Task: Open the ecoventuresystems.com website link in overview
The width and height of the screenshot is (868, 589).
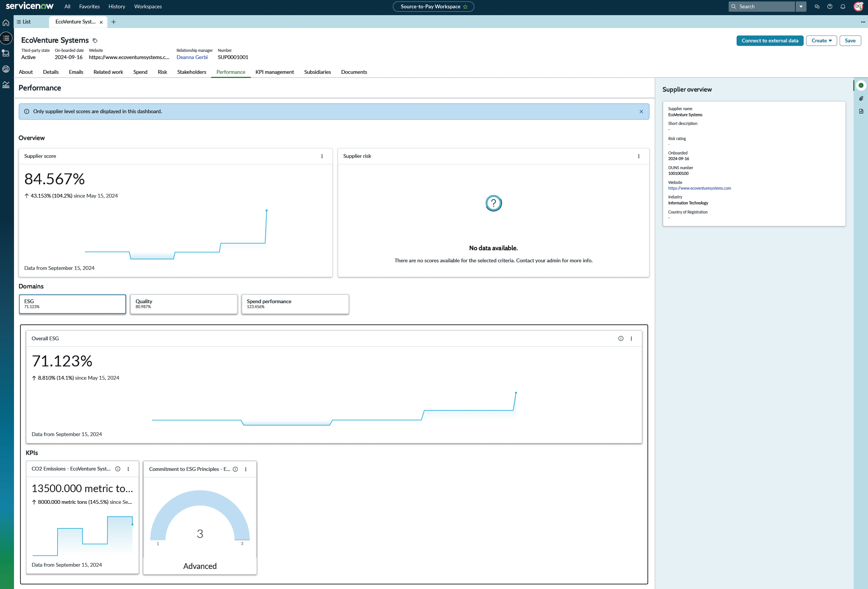Action: point(699,188)
